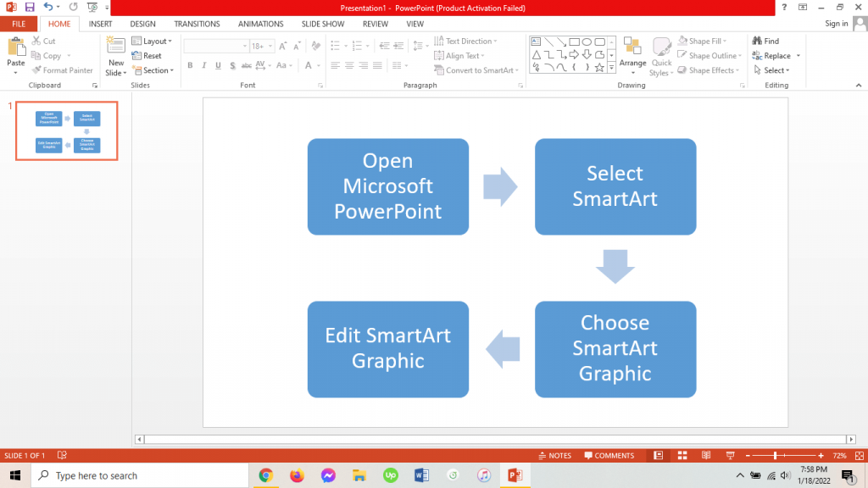Viewport: 868px width, 488px height.
Task: Toggle the NOTES pane
Action: pyautogui.click(x=555, y=455)
